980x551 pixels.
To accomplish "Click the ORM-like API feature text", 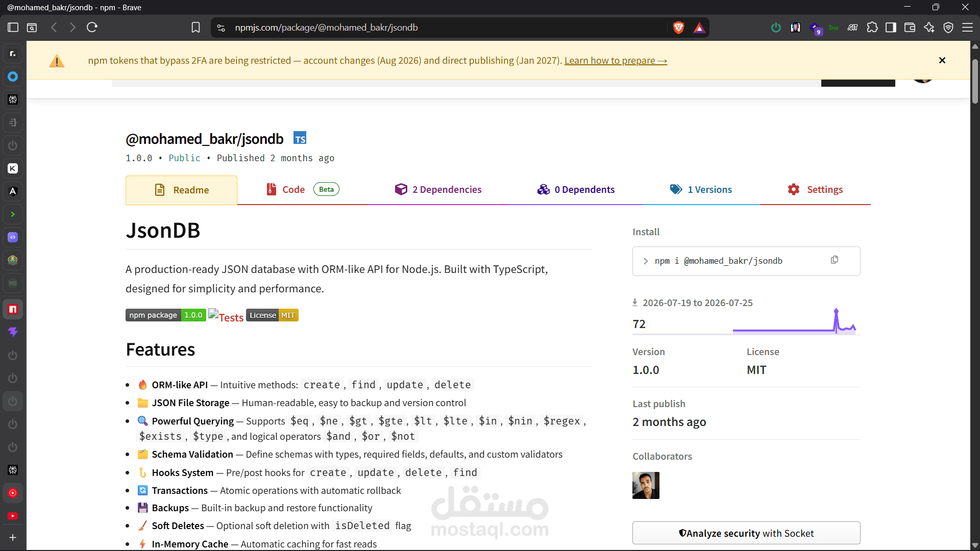I will 180,385.
